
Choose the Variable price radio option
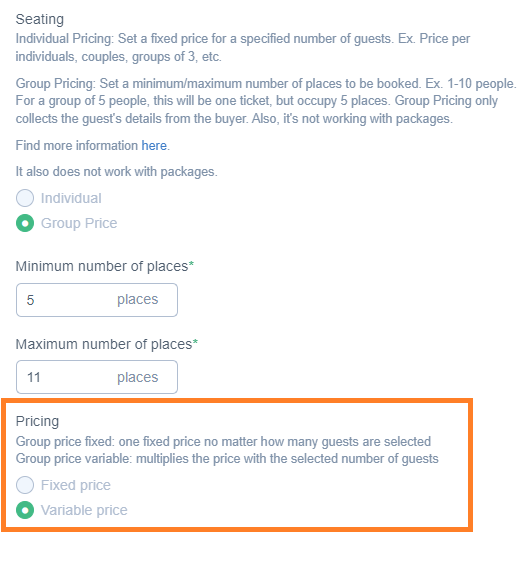coord(25,510)
